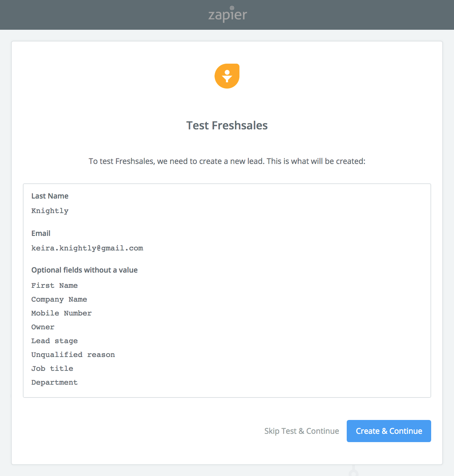
Task: Click the orange Freshsales app icon
Action: pyautogui.click(x=227, y=76)
